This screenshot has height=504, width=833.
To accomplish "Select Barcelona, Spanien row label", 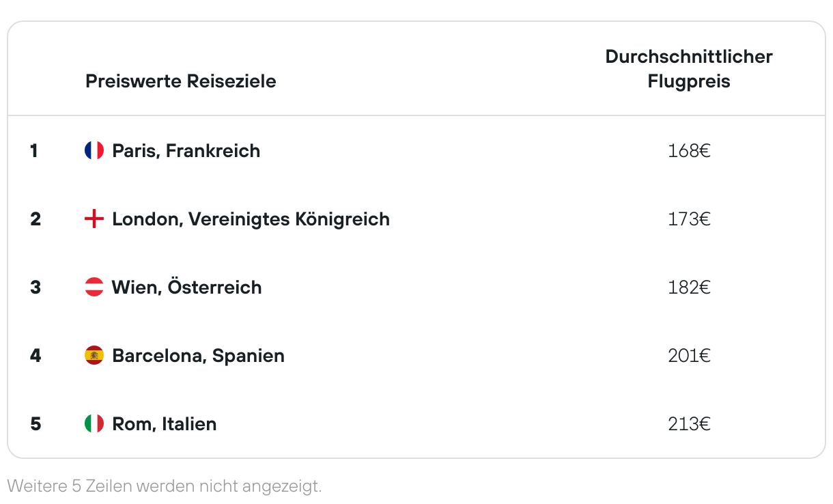I will 199,356.
